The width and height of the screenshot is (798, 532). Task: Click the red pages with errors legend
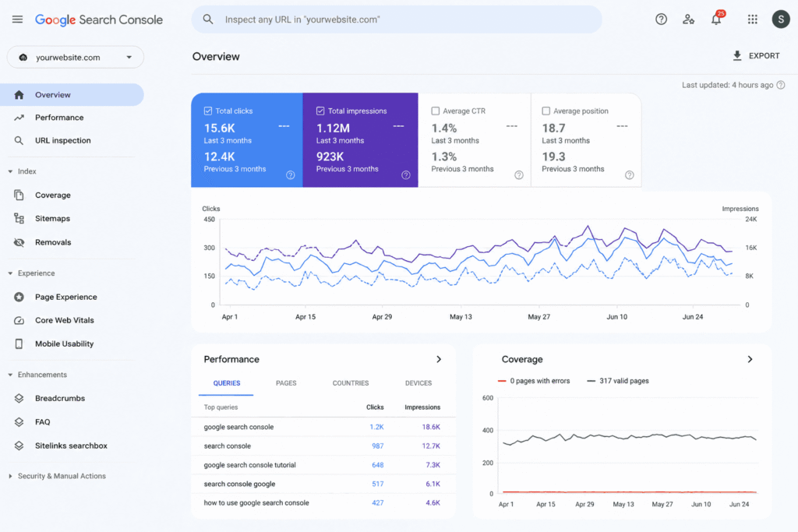point(533,381)
